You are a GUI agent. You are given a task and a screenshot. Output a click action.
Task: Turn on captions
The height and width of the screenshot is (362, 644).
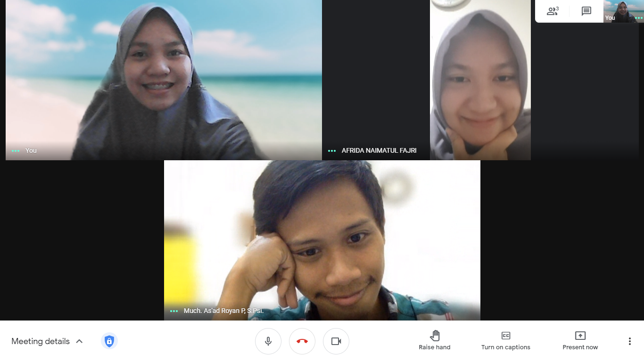point(506,341)
